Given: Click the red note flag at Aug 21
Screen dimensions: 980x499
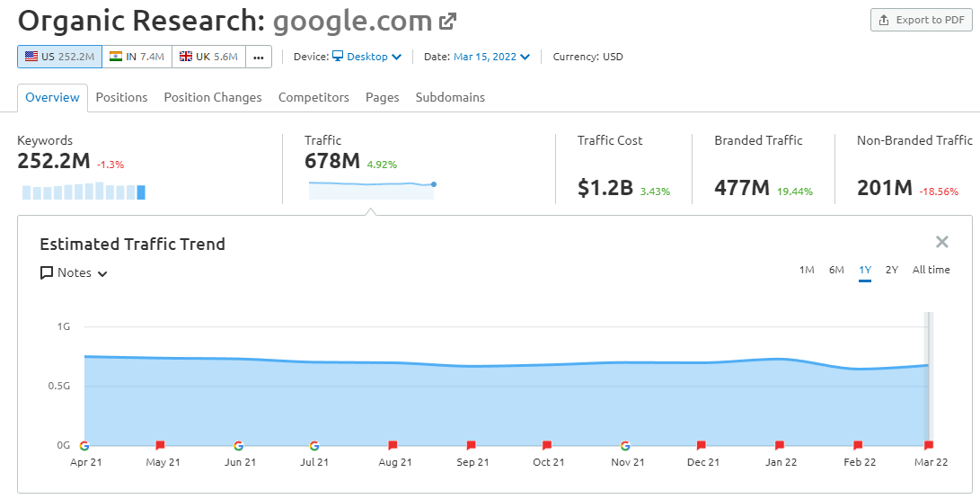Looking at the screenshot, I should click(393, 445).
